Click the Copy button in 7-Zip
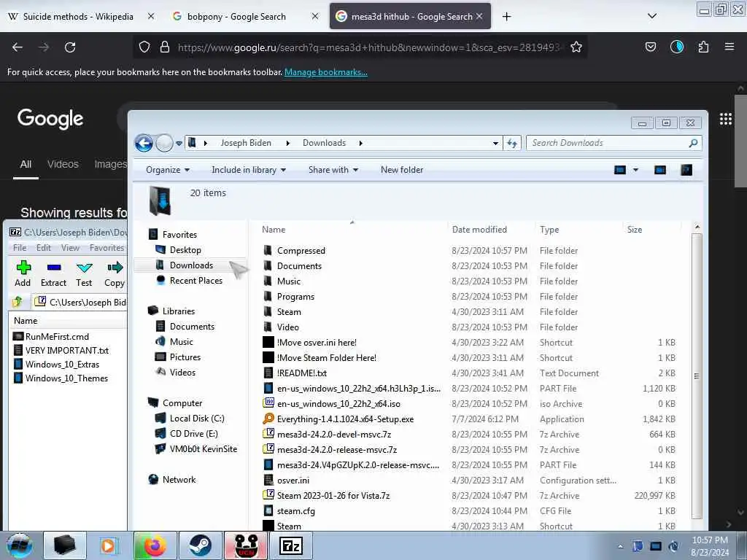 click(115, 274)
